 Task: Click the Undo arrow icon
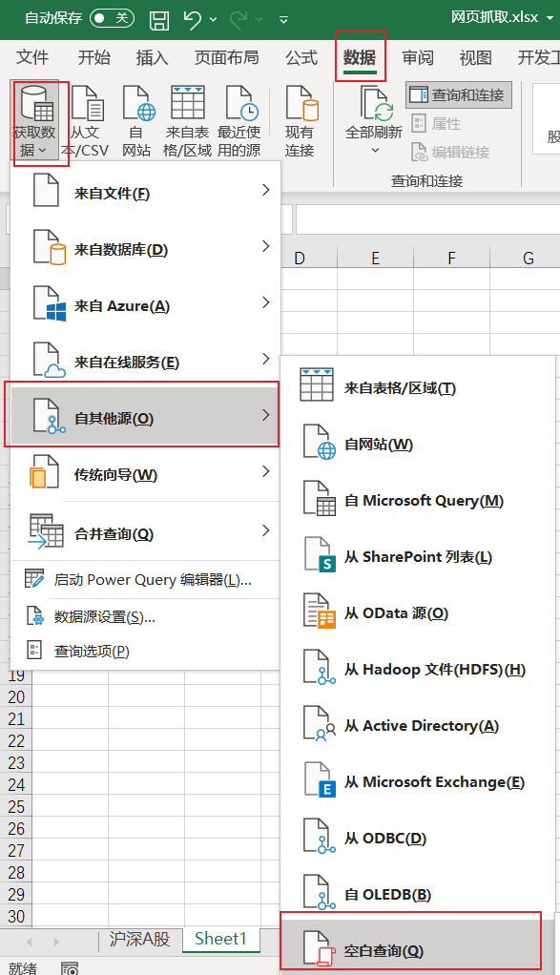click(193, 20)
